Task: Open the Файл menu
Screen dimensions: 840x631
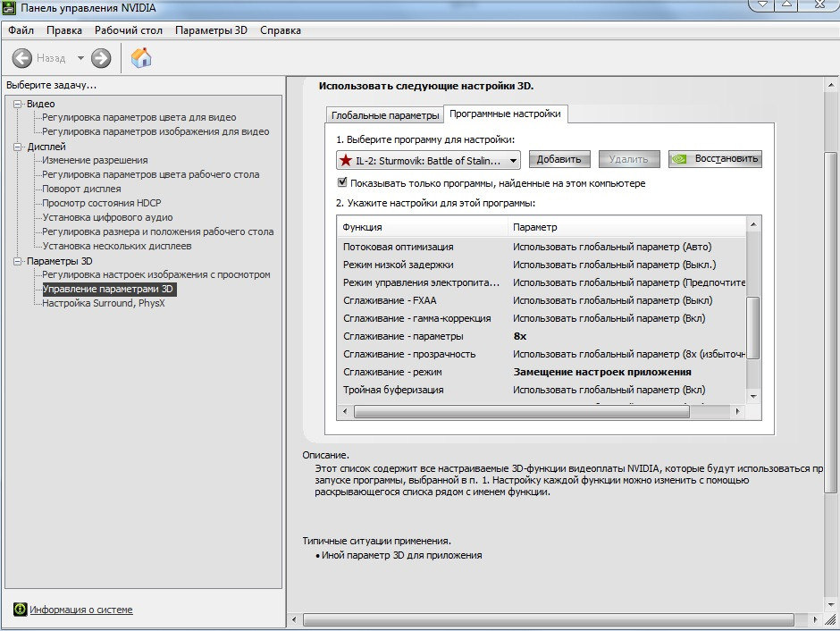Action: coord(21,30)
